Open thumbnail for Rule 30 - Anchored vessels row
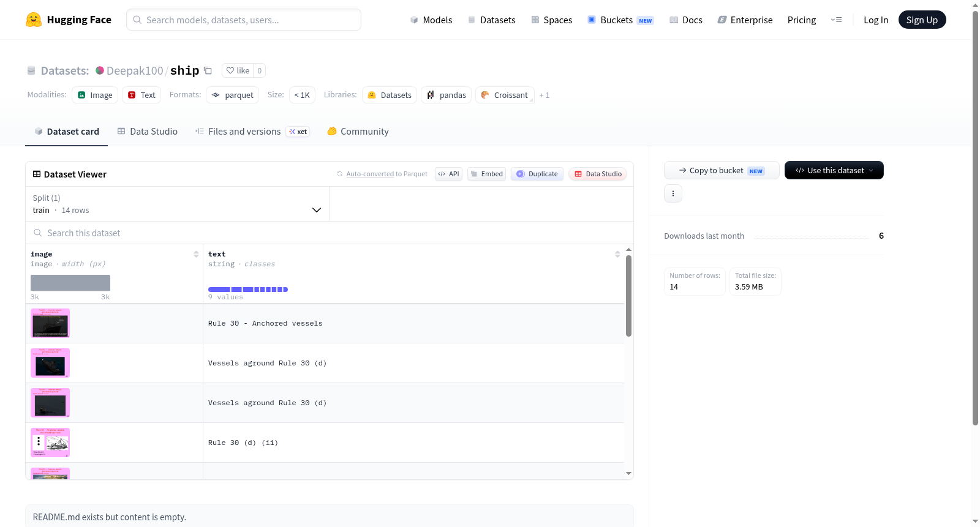Image resolution: width=980 pixels, height=527 pixels. click(x=50, y=323)
